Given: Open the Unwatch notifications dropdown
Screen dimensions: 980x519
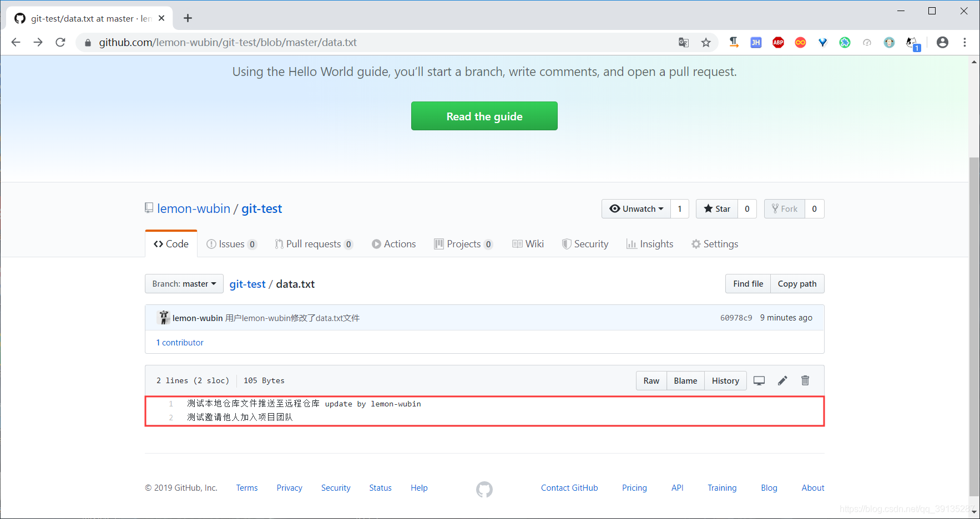Looking at the screenshot, I should [636, 208].
